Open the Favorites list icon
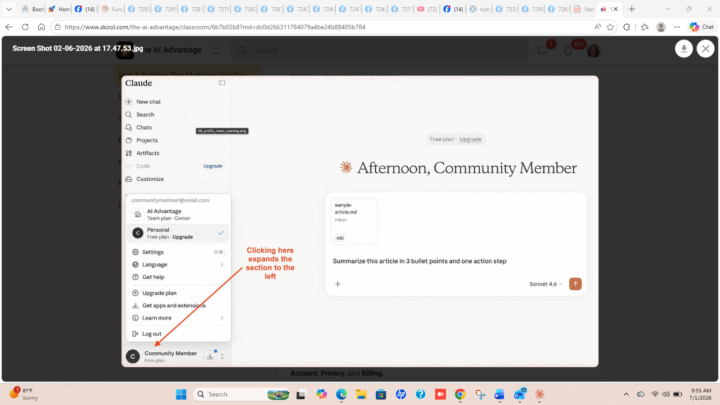Image resolution: width=720 pixels, height=405 pixels. [x=645, y=27]
